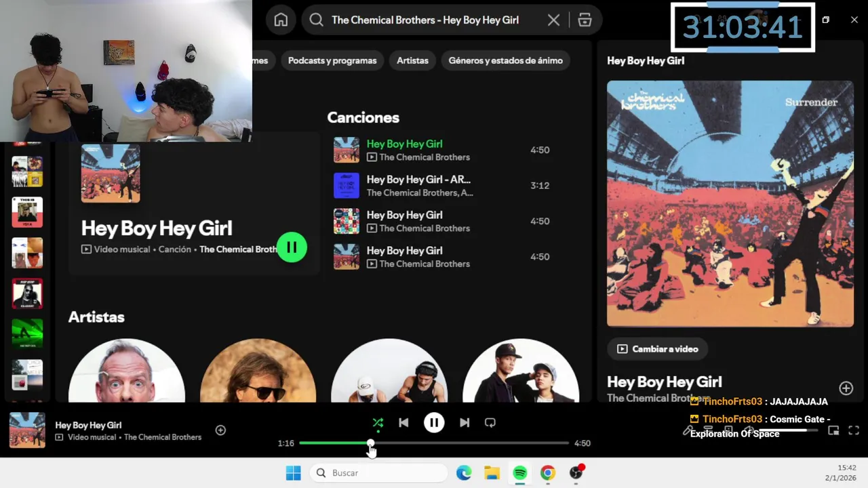Enter full screen via bottom-right icon
This screenshot has height=488, width=868.
tap(854, 430)
